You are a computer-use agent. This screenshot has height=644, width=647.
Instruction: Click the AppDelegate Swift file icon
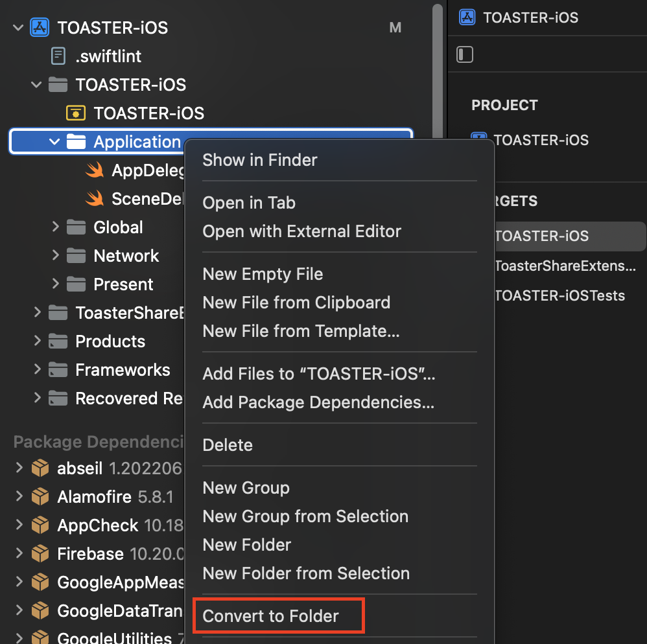pos(95,170)
